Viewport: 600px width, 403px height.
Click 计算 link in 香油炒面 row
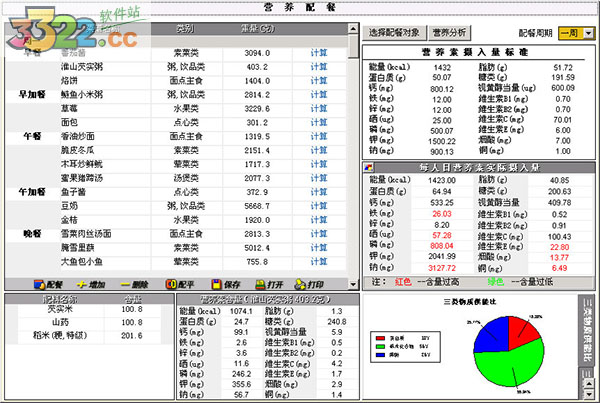319,137
